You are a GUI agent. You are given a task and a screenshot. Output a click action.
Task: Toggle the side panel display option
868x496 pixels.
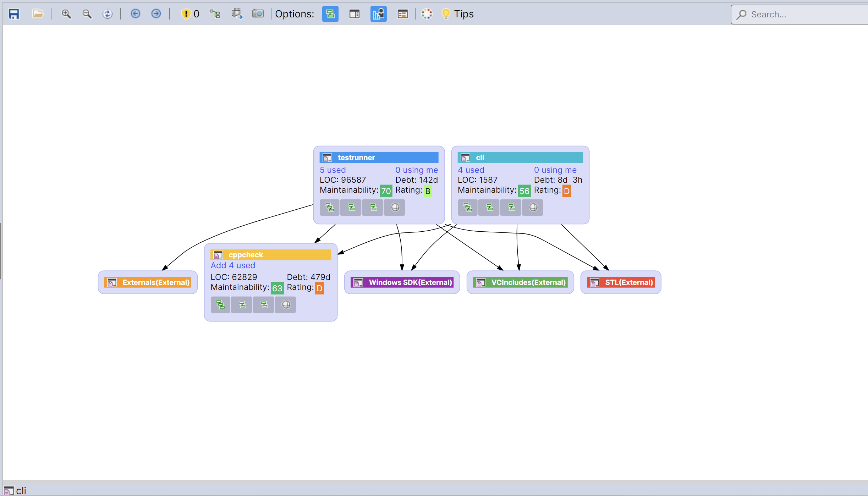pyautogui.click(x=354, y=14)
